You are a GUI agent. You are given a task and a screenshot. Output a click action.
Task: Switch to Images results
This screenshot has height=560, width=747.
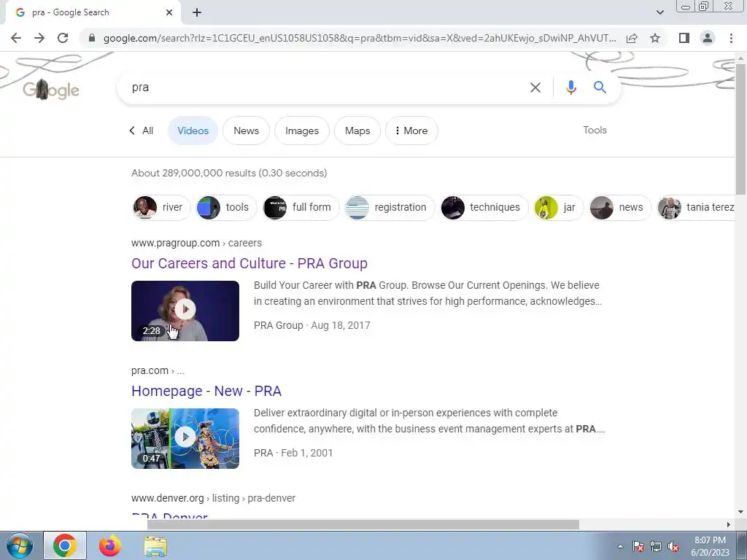click(x=302, y=131)
